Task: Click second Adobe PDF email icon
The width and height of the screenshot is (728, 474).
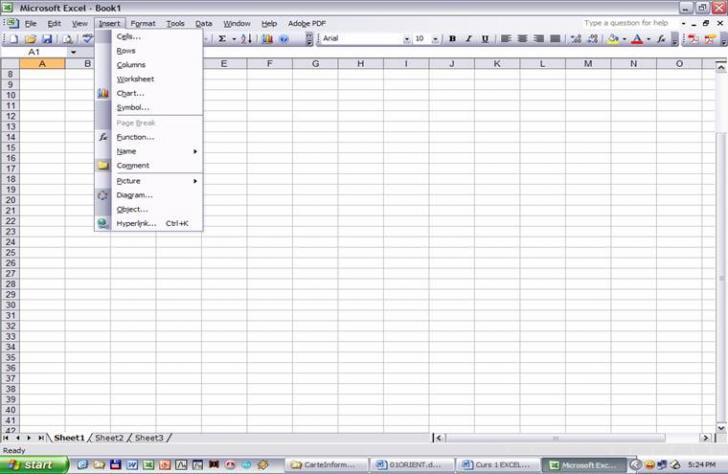Action: (x=709, y=39)
